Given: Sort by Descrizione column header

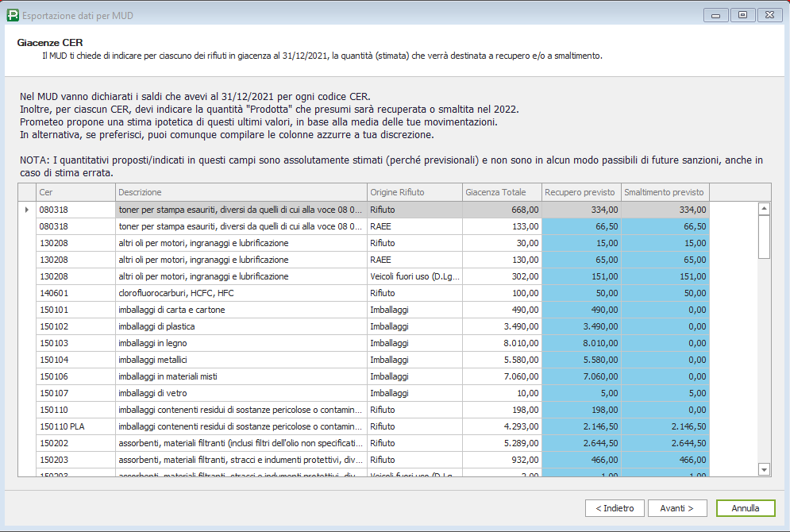Looking at the screenshot, I should (241, 192).
